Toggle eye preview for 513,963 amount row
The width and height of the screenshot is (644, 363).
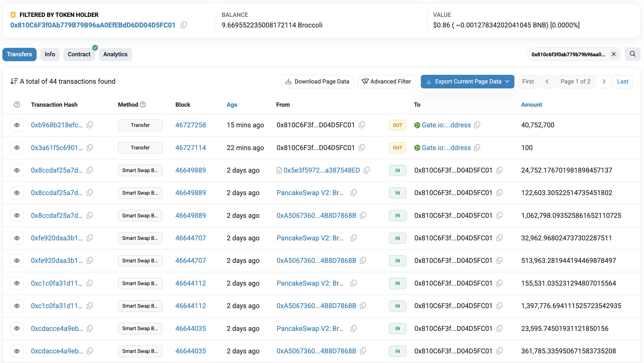[x=17, y=261]
